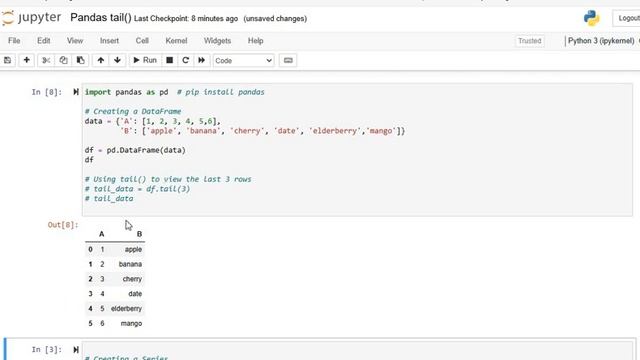640x360 pixels.
Task: Open the Code cell type dropdown
Action: 243,60
